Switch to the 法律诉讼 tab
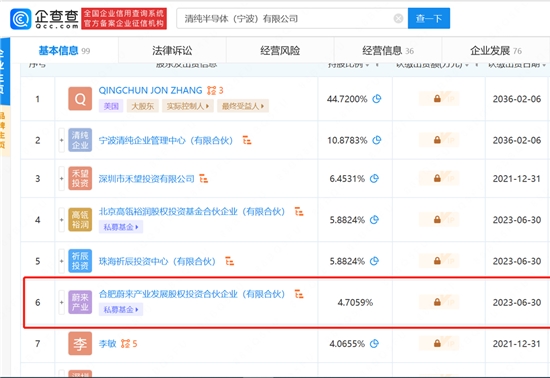550x378 pixels. click(x=172, y=51)
